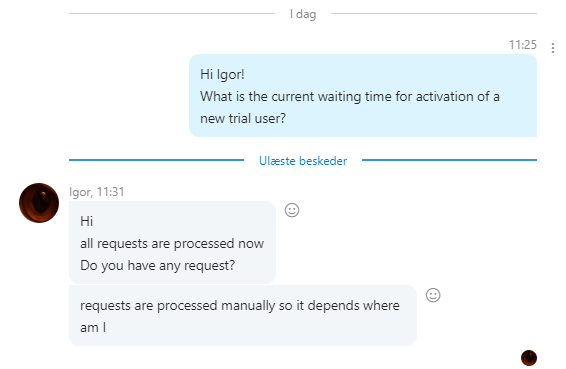Select Igor's 'all requests are processed now' bubble
The image size is (566, 369).
click(172, 242)
